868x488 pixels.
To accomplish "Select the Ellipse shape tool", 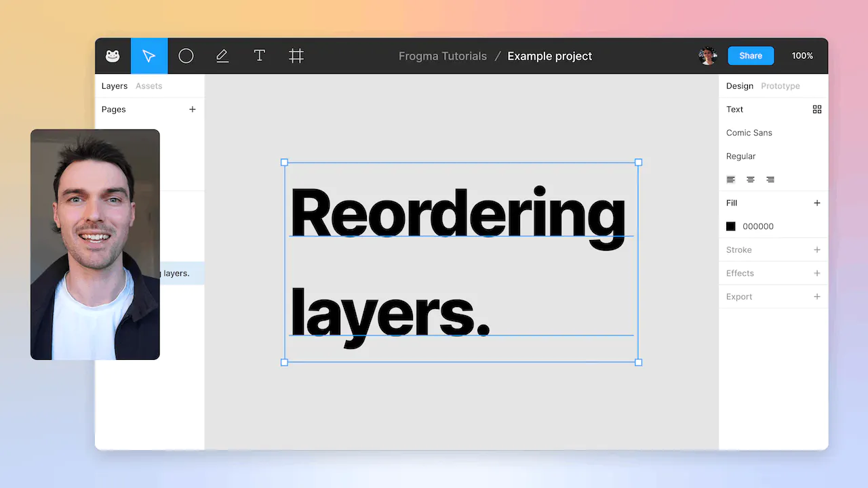I will [186, 56].
